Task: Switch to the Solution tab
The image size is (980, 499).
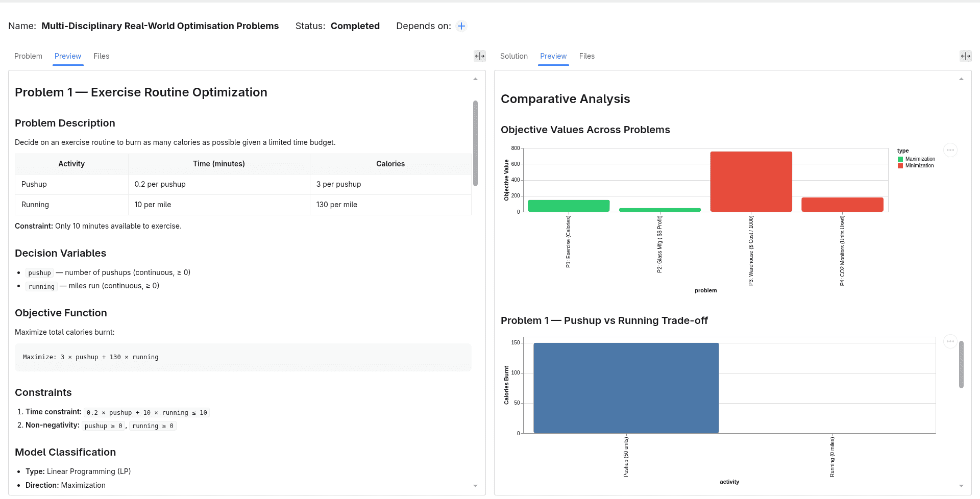Action: [514, 56]
